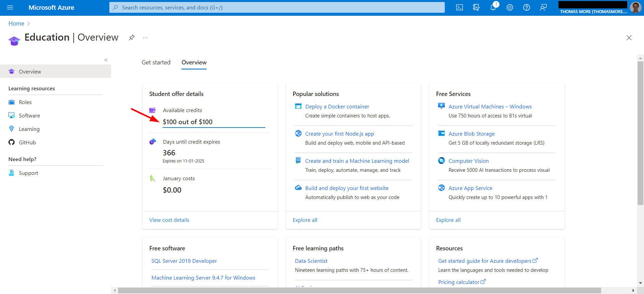Click Explore all under Popular solutions
This screenshot has height=294, width=644.
pos(305,220)
